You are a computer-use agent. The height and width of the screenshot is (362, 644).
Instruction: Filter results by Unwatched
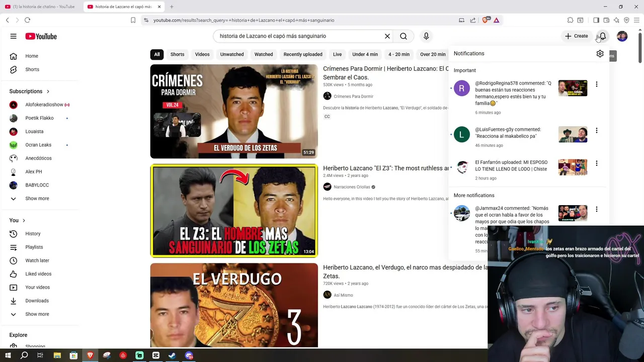(x=232, y=54)
